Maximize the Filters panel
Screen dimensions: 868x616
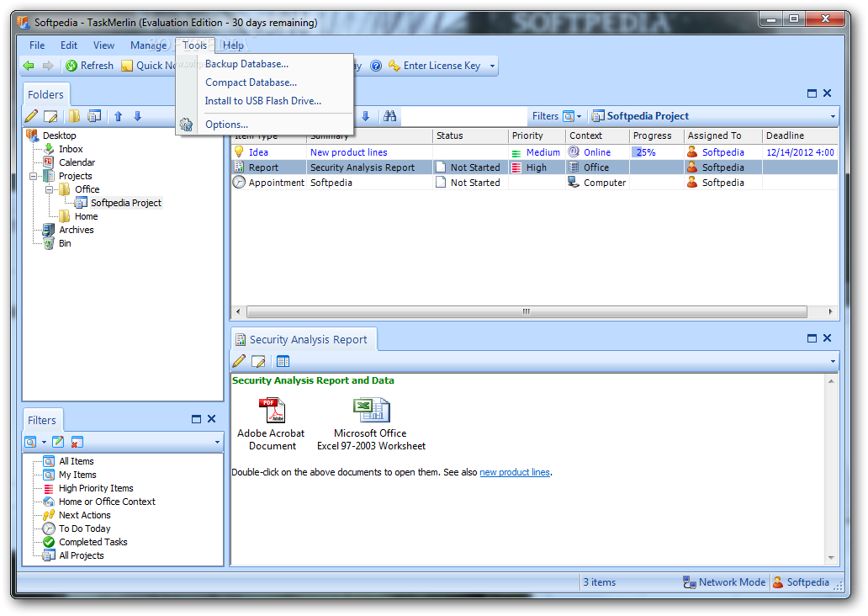tap(196, 419)
